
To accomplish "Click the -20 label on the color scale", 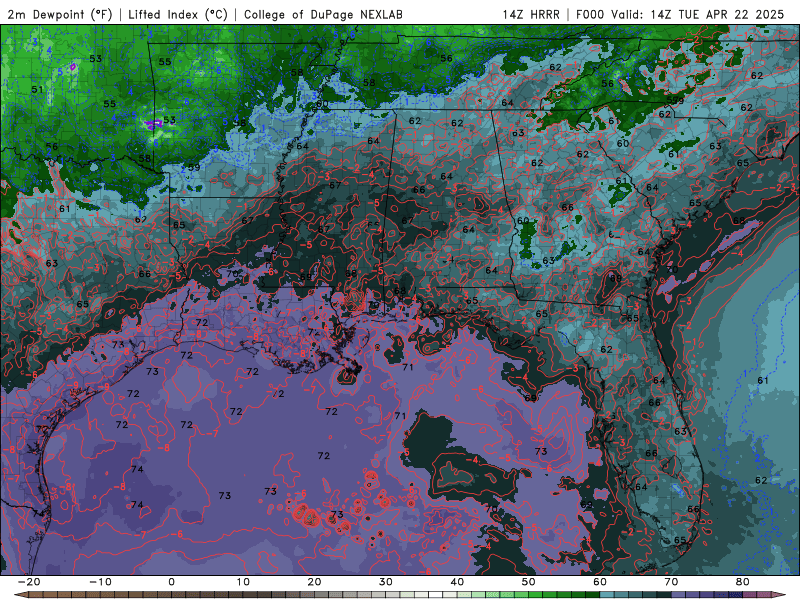I will point(29,582).
